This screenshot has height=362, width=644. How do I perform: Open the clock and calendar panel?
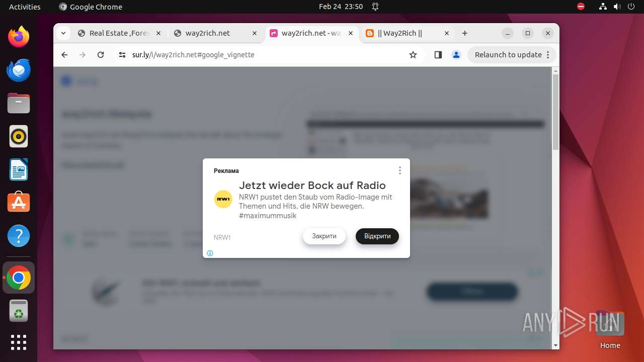coord(341,7)
